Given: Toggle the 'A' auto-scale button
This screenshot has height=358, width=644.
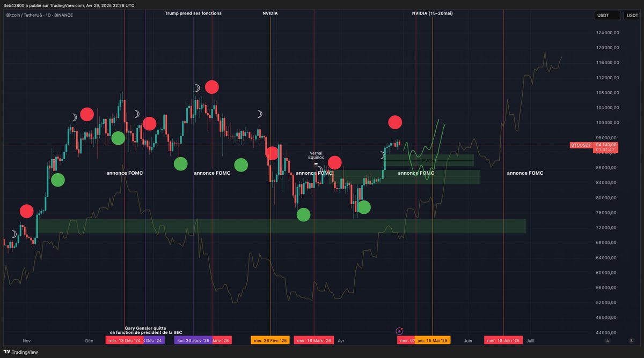Looking at the screenshot, I should point(608,340).
